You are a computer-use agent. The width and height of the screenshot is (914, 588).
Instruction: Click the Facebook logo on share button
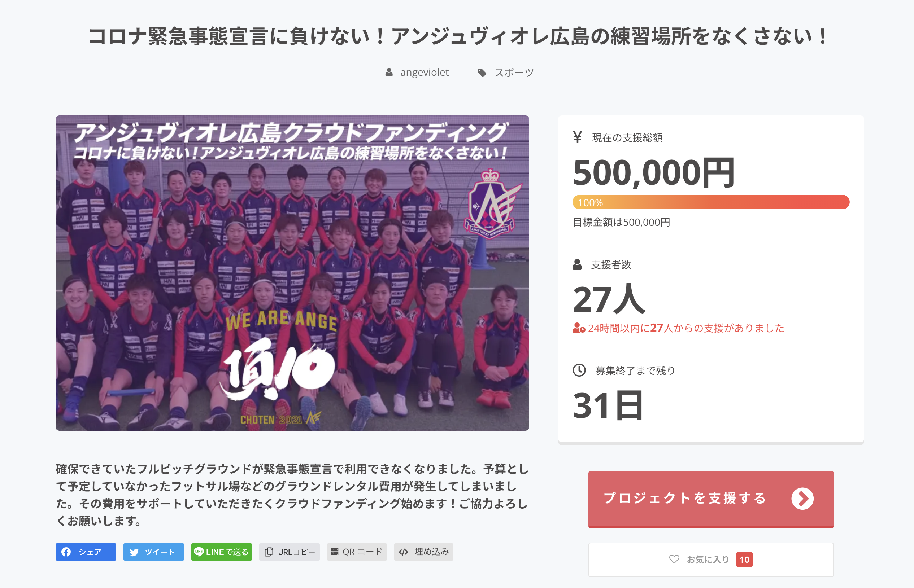tap(66, 552)
